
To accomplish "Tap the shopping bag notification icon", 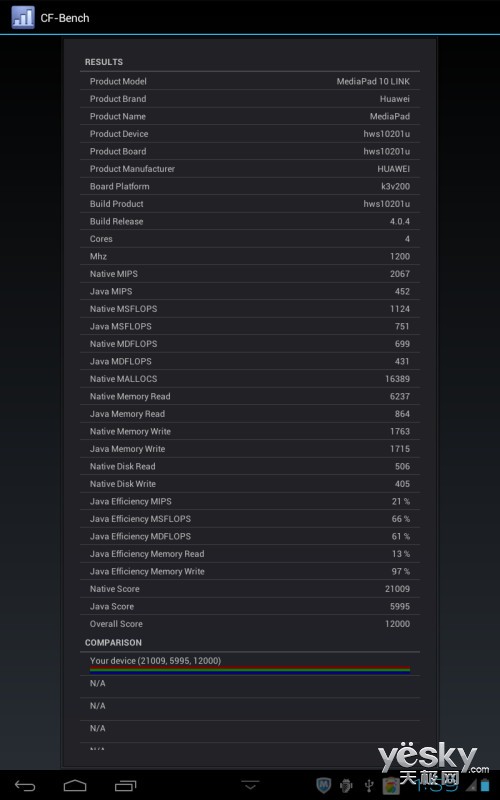I will point(391,786).
